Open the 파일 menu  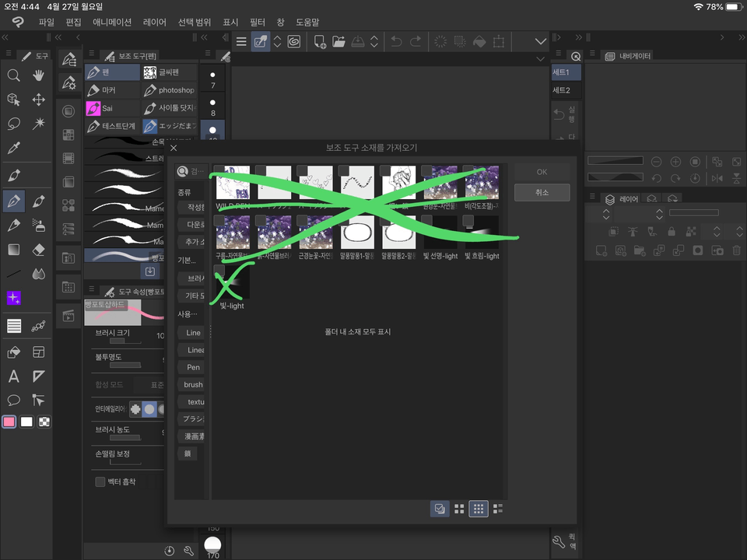tap(47, 23)
